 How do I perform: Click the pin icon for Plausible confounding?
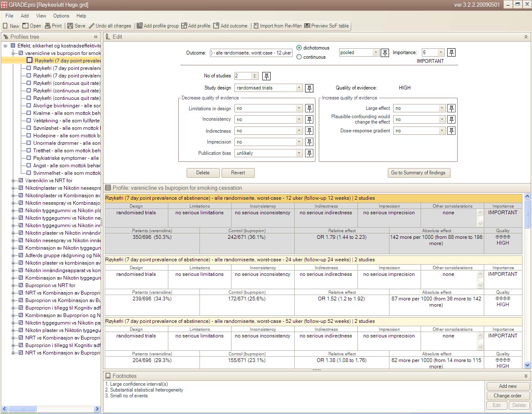pyautogui.click(x=451, y=119)
